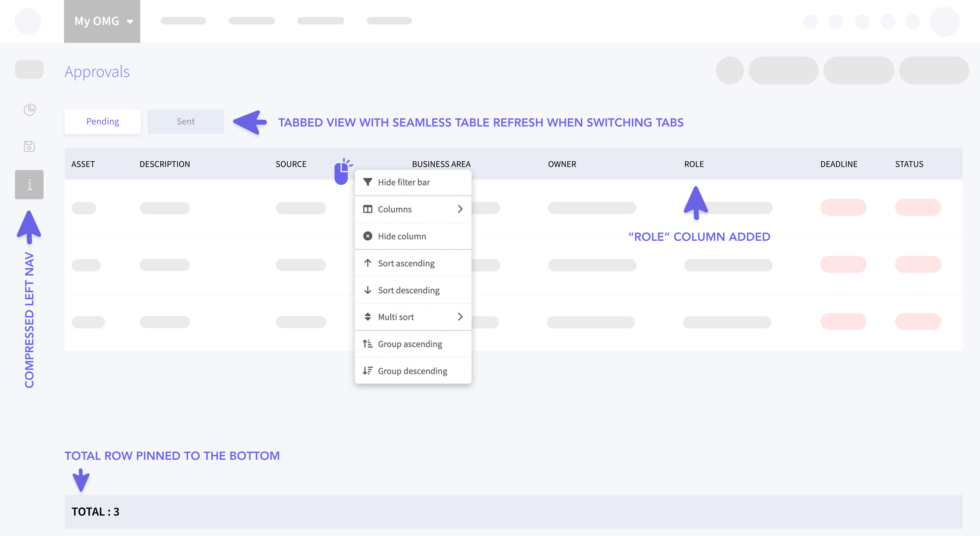The width and height of the screenshot is (980, 536).
Task: Choose Group ascending menu entry
Action: click(410, 344)
